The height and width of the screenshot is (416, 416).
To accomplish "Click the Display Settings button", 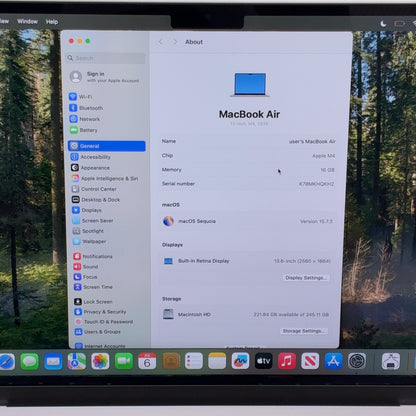I will (x=306, y=278).
